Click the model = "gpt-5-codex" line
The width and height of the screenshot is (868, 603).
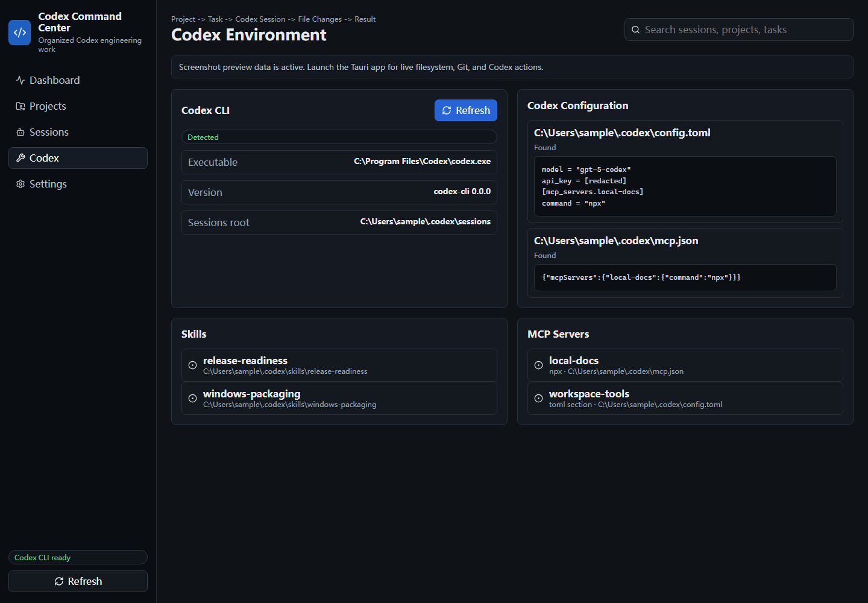point(586,169)
